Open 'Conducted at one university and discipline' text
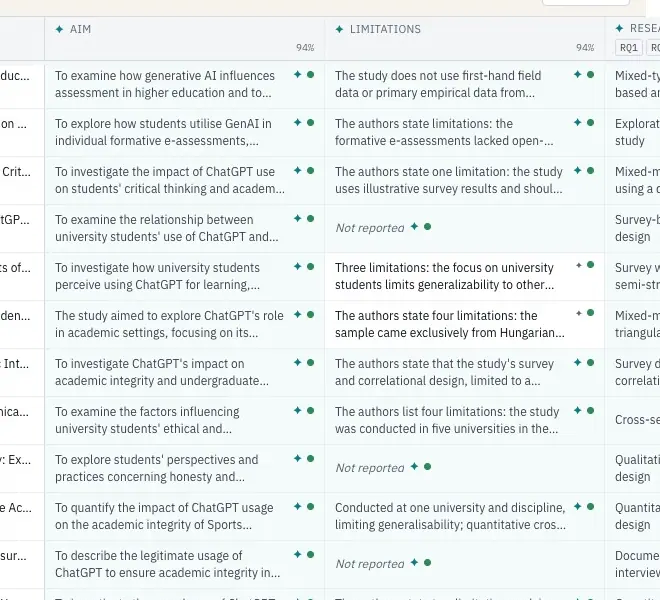The image size is (660, 600). [450, 516]
